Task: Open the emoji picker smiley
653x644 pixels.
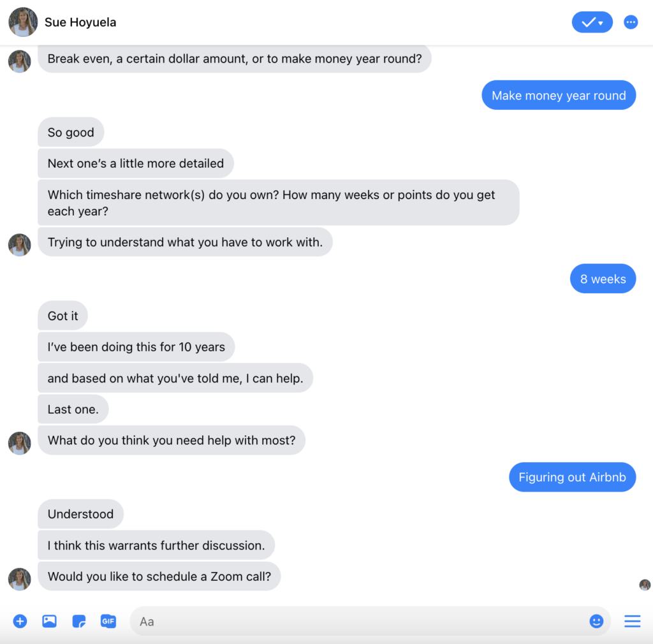Action: coord(596,621)
